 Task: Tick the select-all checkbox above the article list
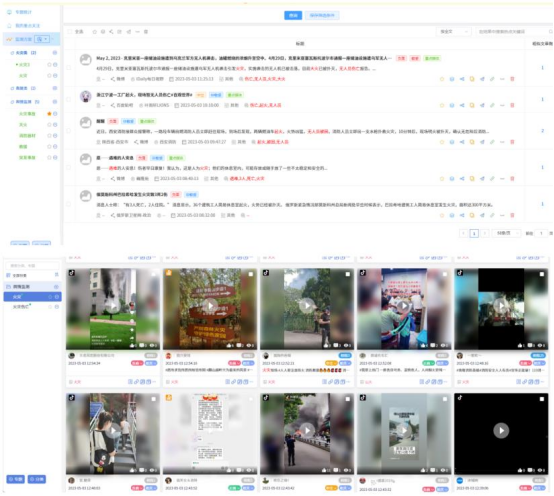click(x=70, y=32)
